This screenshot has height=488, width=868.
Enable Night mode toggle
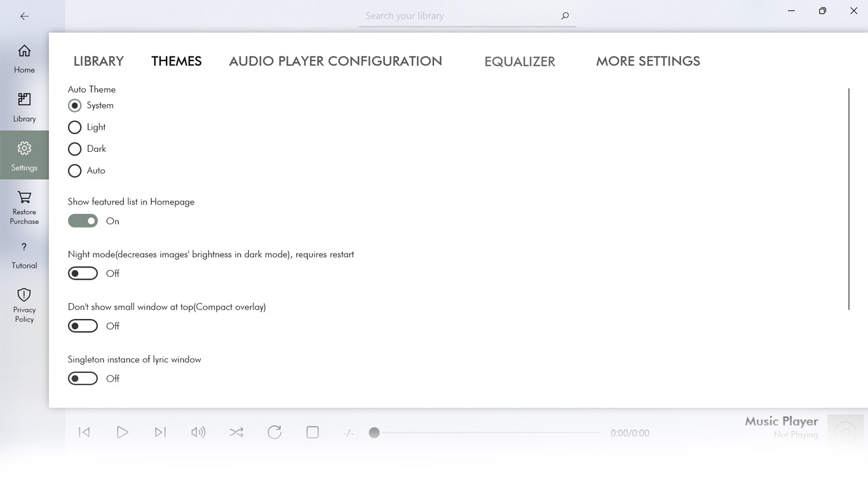(x=83, y=273)
